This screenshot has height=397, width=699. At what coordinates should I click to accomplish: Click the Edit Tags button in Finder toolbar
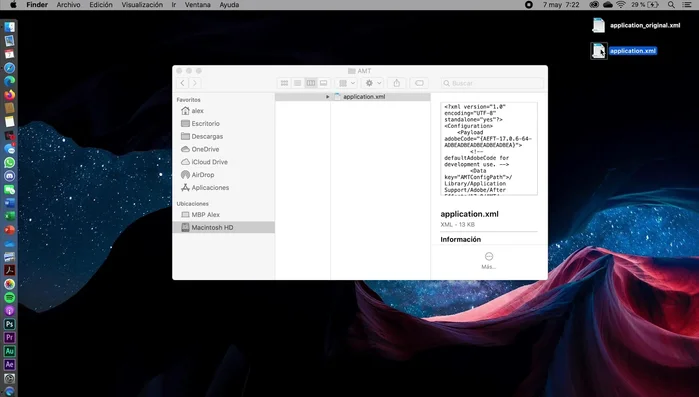click(x=419, y=83)
